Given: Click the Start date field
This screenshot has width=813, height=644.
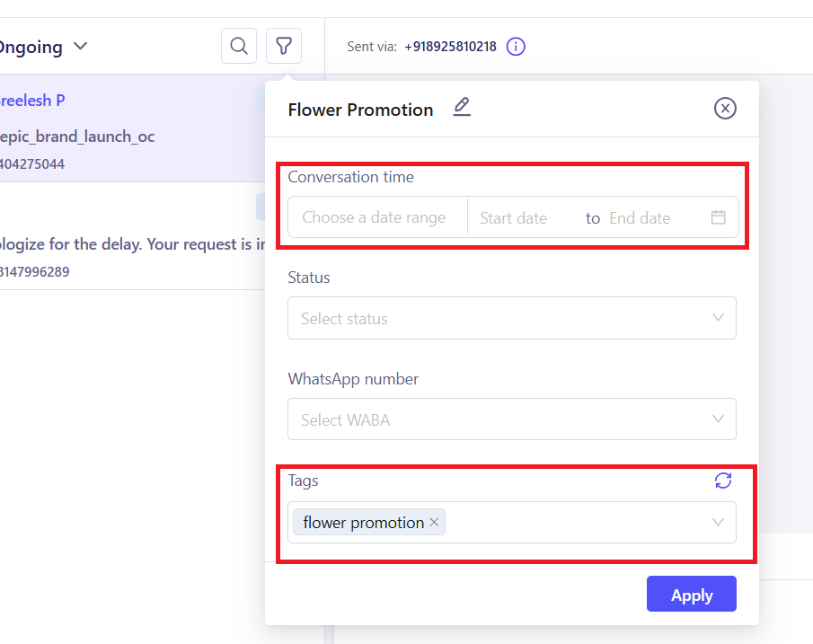Looking at the screenshot, I should pyautogui.click(x=514, y=217).
